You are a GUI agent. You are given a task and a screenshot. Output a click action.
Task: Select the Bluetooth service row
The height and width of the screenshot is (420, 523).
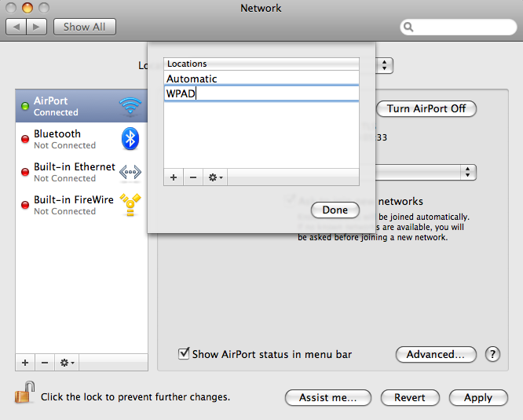(82, 139)
